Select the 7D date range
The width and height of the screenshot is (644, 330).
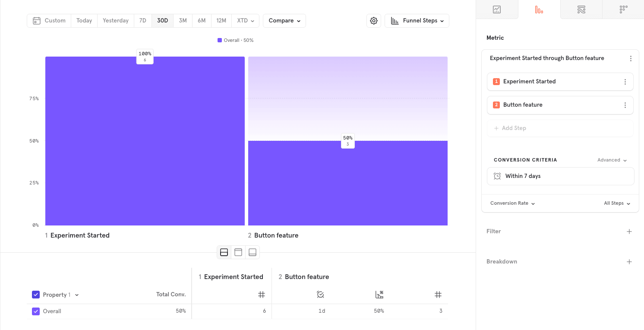pos(142,21)
